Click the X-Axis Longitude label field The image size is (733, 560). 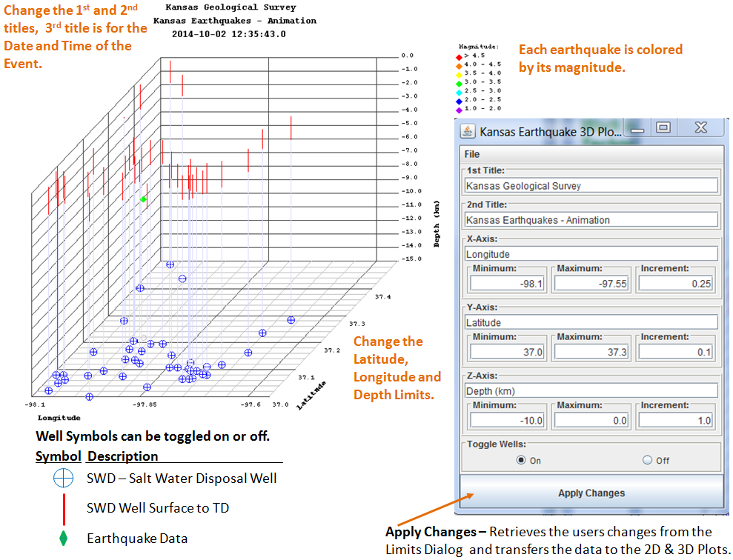pos(591,254)
